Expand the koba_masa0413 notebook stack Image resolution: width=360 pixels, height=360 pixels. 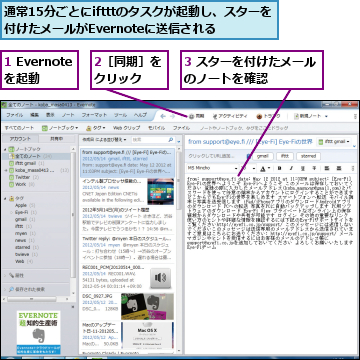(x=5, y=170)
